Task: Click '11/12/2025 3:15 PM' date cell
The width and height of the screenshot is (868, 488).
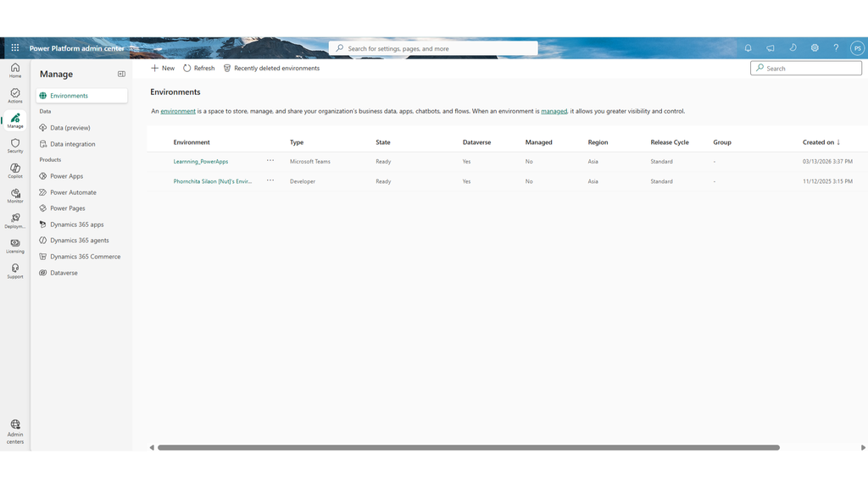Action: (x=827, y=181)
